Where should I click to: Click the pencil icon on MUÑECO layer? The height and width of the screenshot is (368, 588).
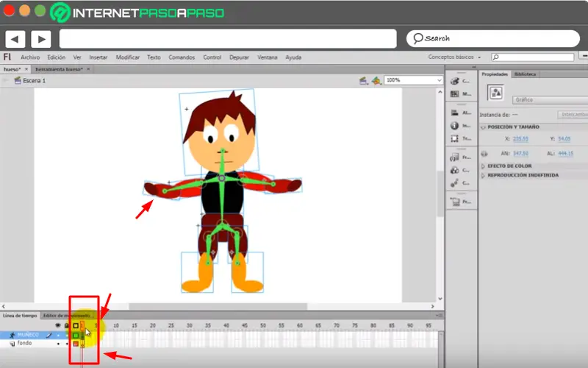point(49,335)
